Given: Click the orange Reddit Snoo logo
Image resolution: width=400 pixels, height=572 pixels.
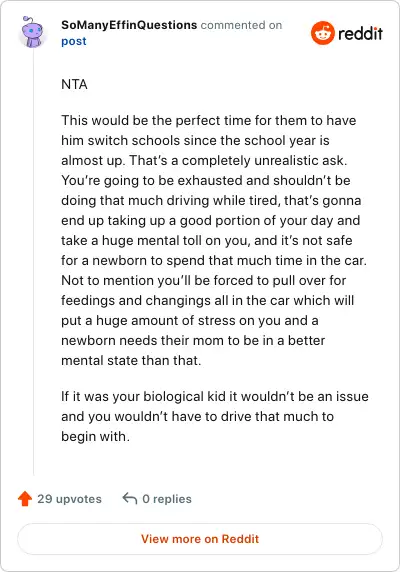Looking at the screenshot, I should coord(323,33).
